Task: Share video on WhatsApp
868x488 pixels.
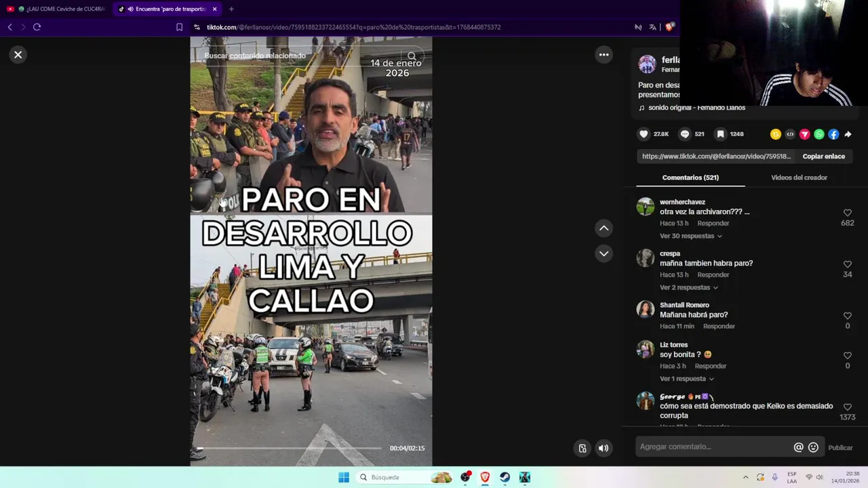Action: pyautogui.click(x=819, y=134)
